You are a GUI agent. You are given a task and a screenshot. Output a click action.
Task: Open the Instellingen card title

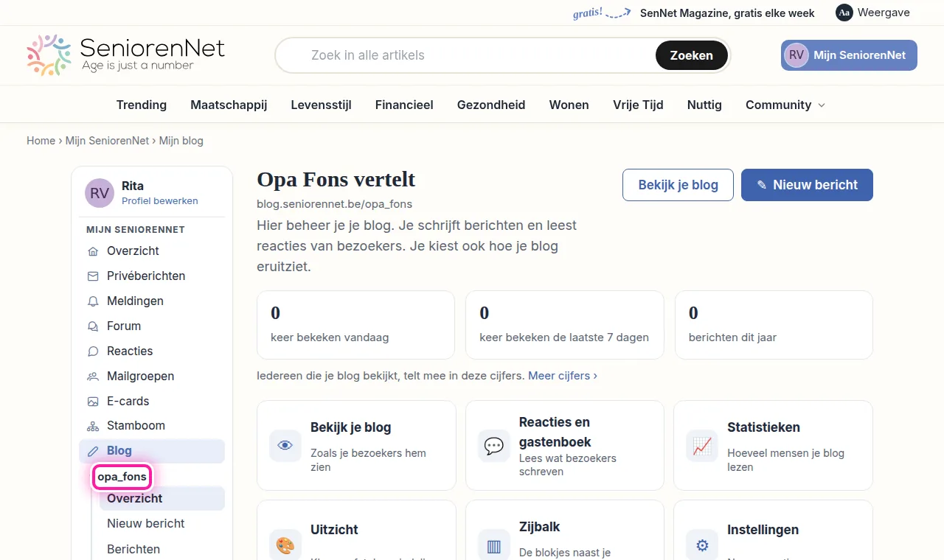pyautogui.click(x=763, y=530)
